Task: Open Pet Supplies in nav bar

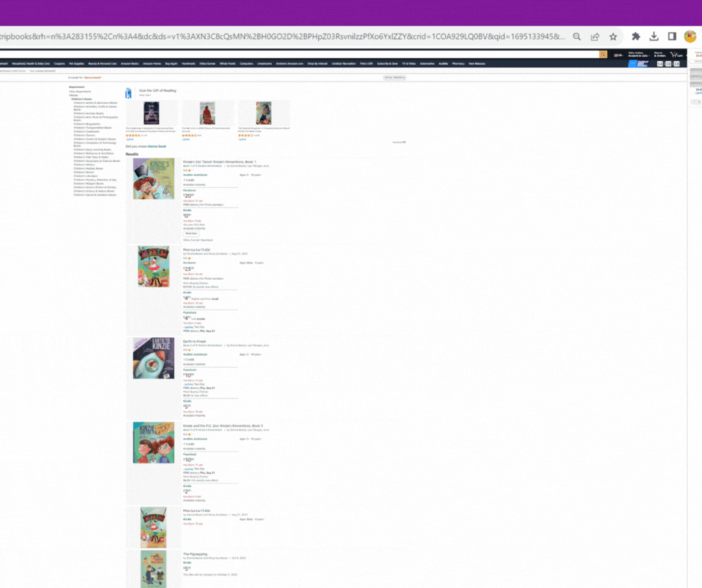Action: (x=77, y=63)
